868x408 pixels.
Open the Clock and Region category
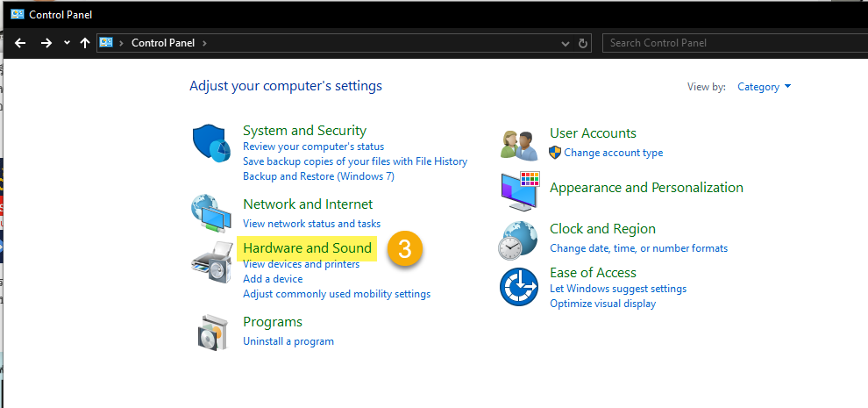602,229
